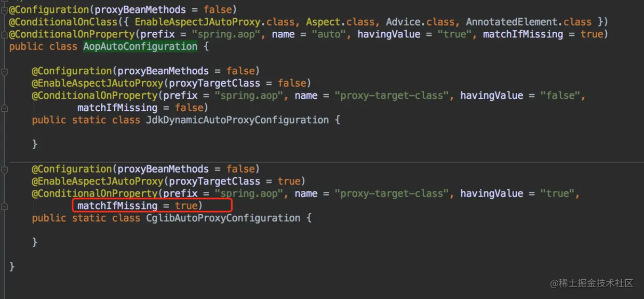Toggle fold marker beside matchIfMissing = false line
The image size is (644, 299).
[4, 108]
